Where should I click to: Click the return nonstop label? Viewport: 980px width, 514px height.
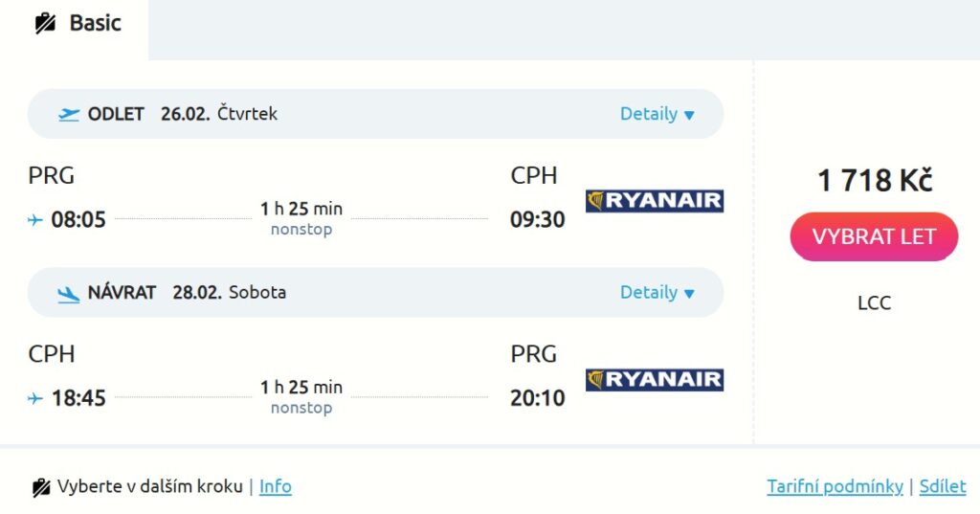(301, 409)
